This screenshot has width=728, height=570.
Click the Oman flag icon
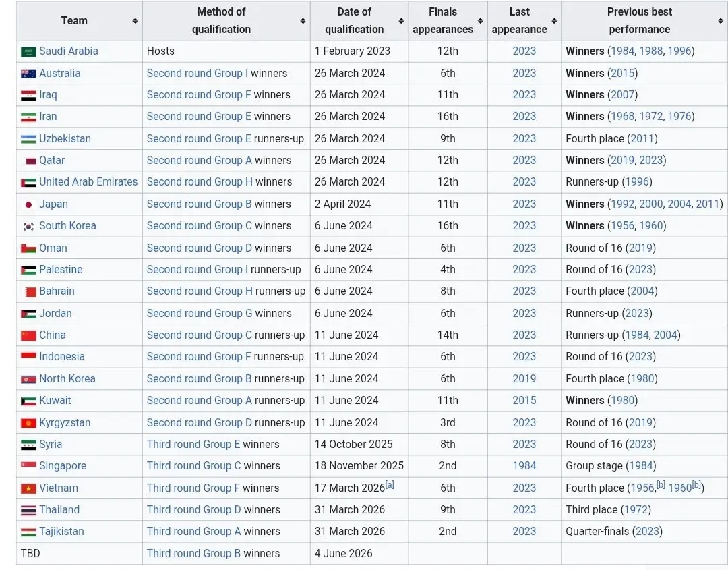[28, 248]
